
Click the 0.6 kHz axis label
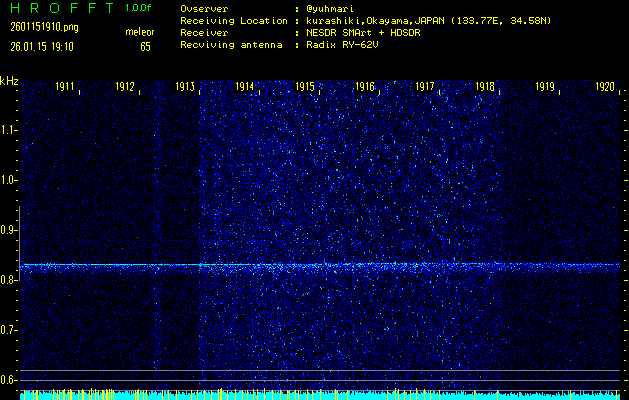(x=7, y=380)
